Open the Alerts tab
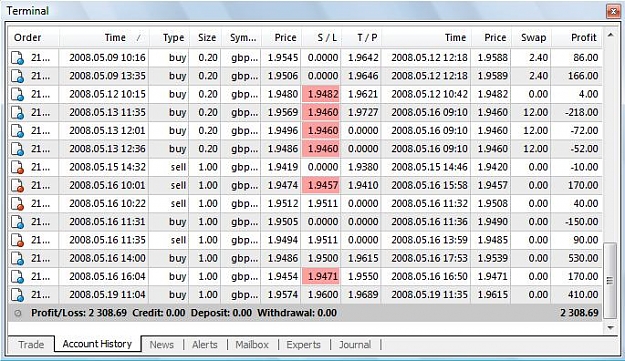 tap(205, 345)
